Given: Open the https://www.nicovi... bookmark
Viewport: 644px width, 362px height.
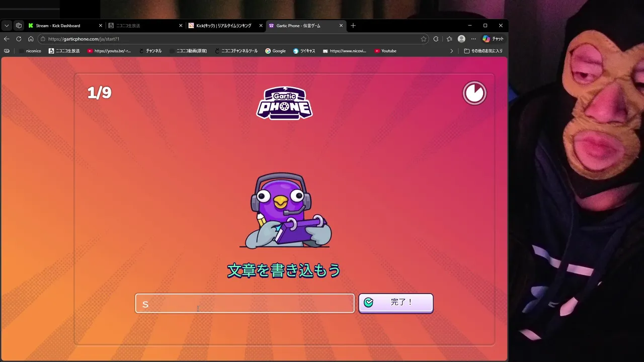Looking at the screenshot, I should (x=345, y=51).
